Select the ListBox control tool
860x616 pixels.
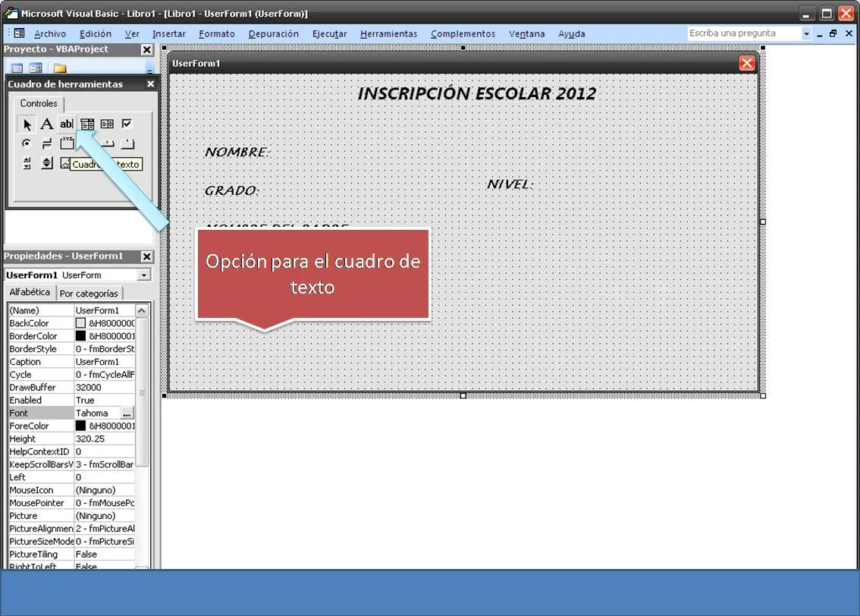coord(107,124)
